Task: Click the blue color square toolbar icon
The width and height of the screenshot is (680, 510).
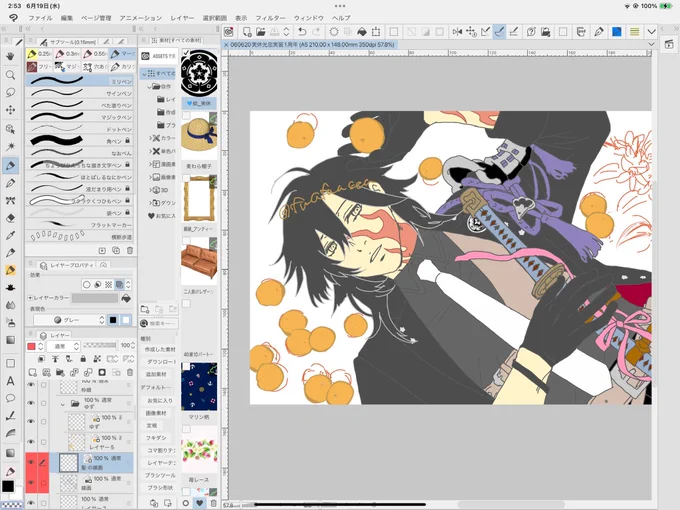Action: click(x=616, y=32)
